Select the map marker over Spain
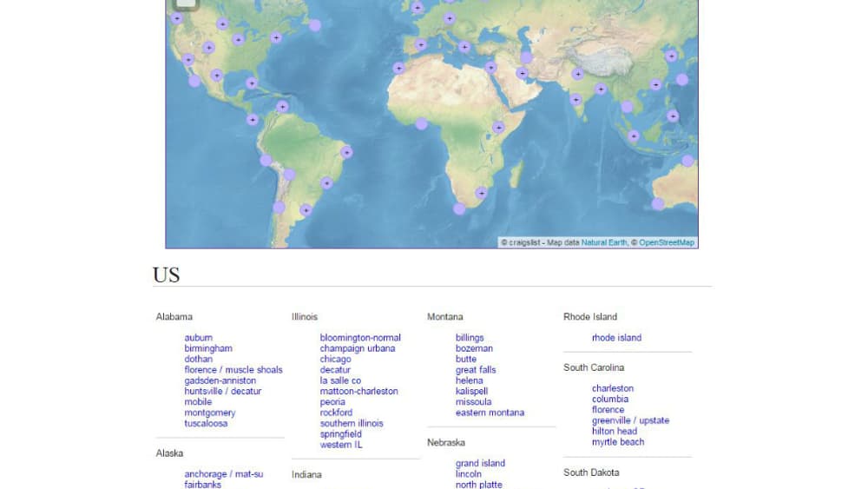The width and height of the screenshot is (868, 489). [x=421, y=45]
